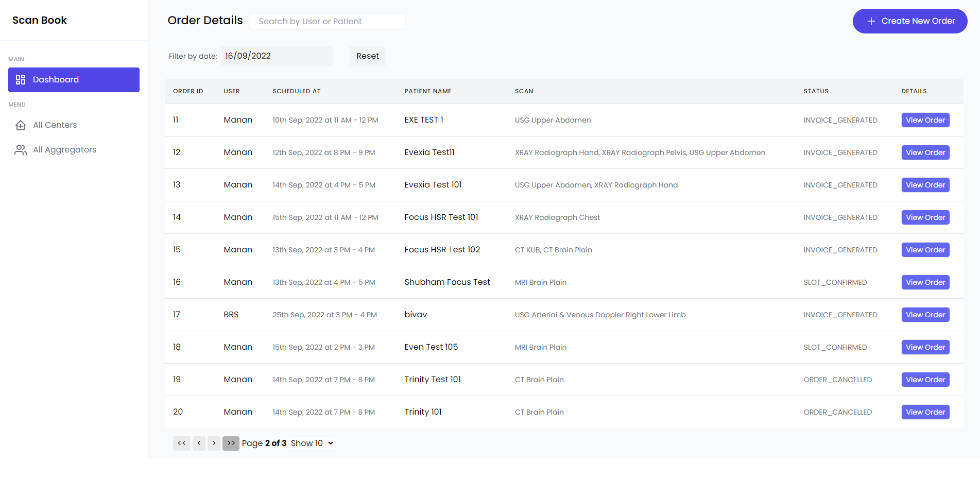
Task: Click order ID 12 cell
Action: point(177,152)
